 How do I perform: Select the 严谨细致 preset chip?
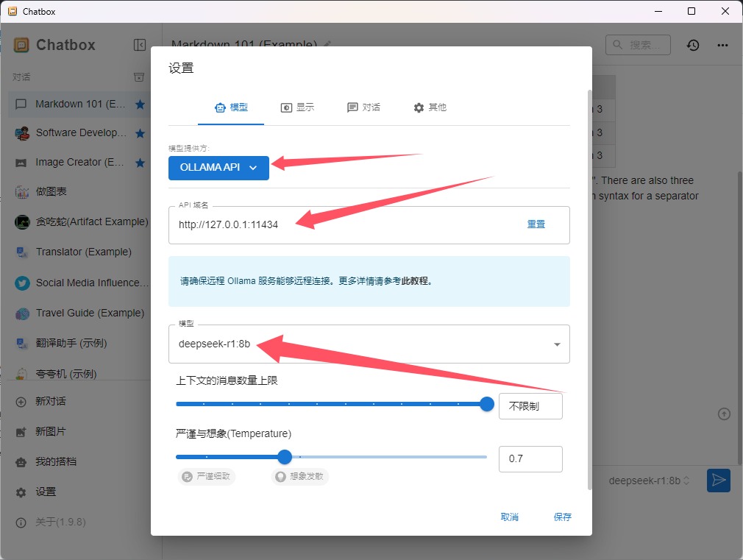pos(207,476)
